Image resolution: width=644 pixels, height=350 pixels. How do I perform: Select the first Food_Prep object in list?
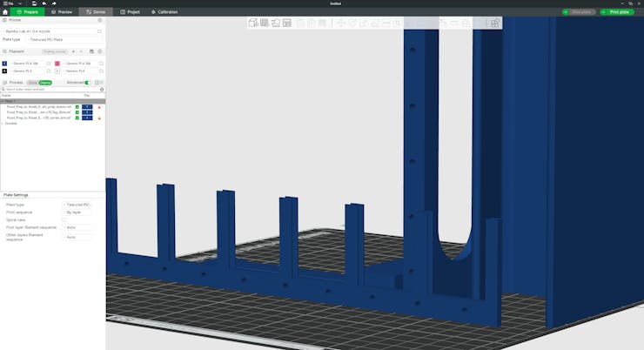click(38, 107)
